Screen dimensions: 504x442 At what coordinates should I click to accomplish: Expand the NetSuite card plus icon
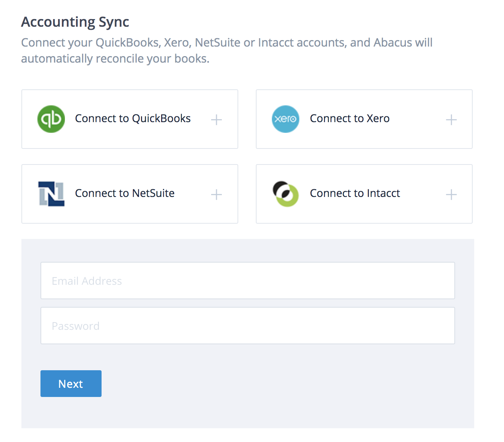pos(216,195)
